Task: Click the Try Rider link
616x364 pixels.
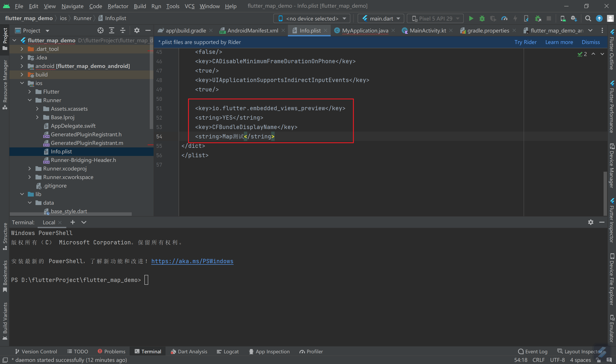Action: coord(526,42)
